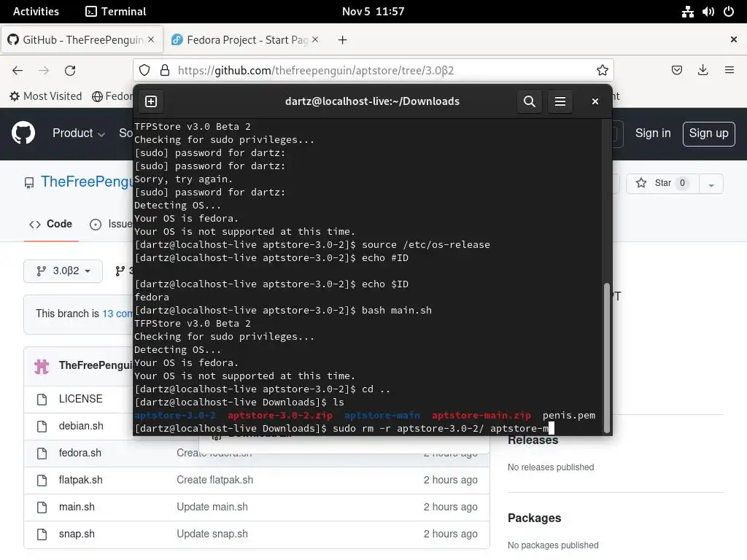This screenshot has width=747, height=560.
Task: Open the fedora.sh file link
Action: (80, 454)
